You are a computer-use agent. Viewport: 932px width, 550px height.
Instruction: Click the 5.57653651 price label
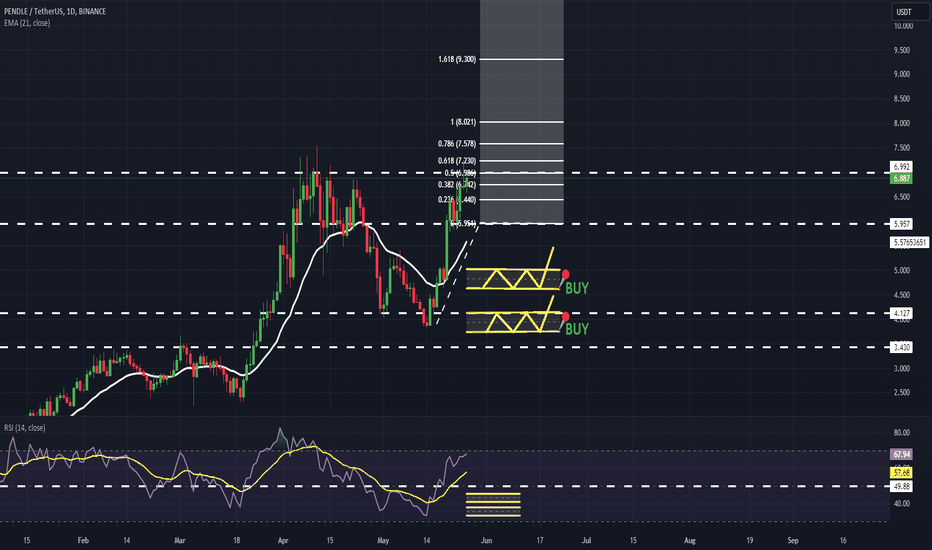[x=909, y=242]
